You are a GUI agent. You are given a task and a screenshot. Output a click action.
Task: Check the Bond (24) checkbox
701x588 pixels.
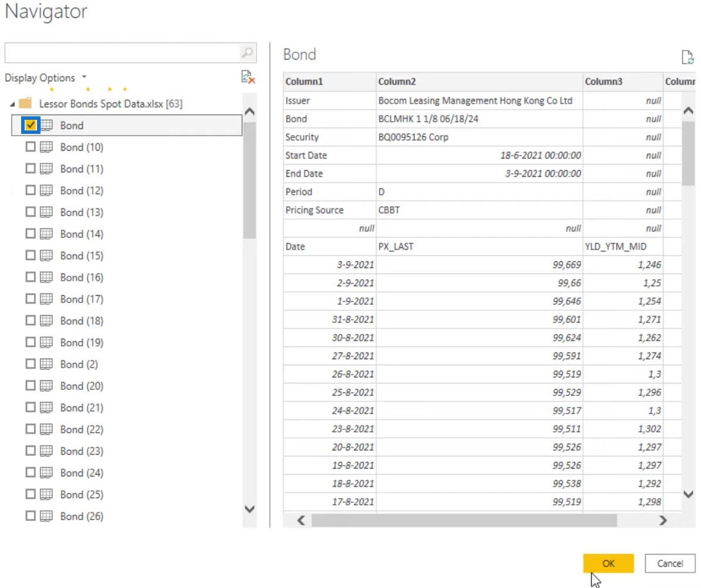31,473
